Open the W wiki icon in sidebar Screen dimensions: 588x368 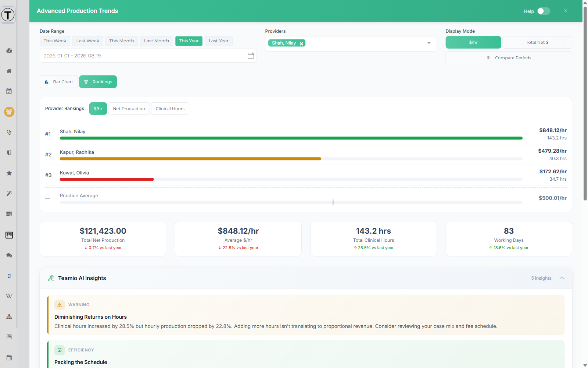pos(9,296)
